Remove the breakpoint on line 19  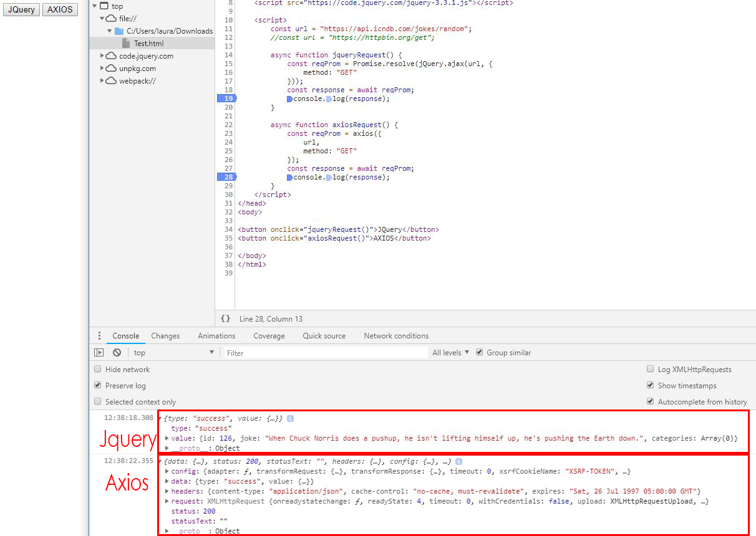pos(226,98)
